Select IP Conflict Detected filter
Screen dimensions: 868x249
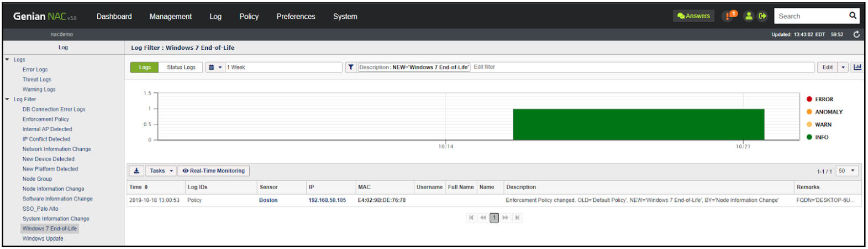click(x=46, y=139)
